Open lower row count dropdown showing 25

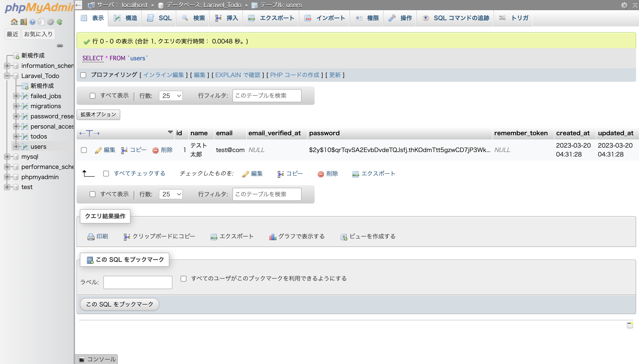171,194
